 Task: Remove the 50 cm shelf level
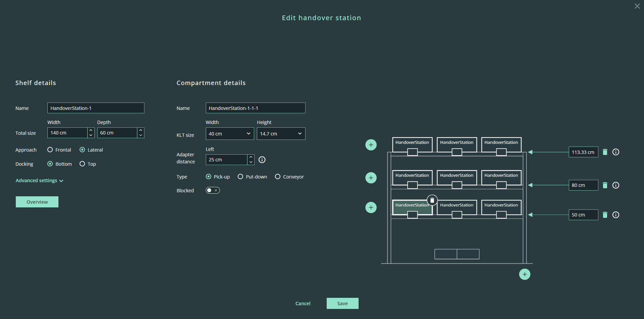tap(605, 215)
